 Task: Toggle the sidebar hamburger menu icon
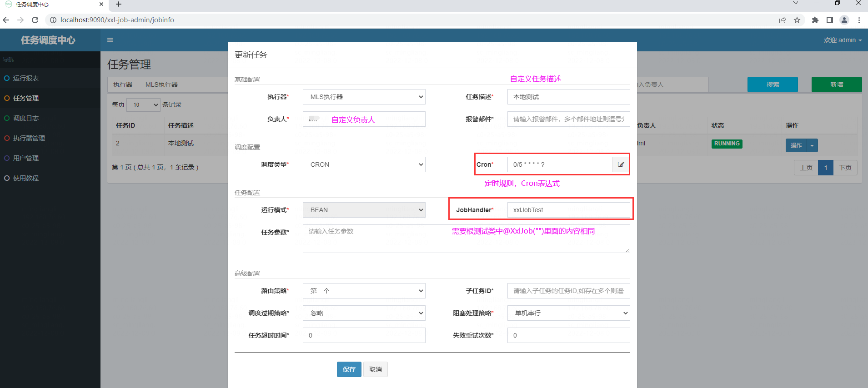(x=110, y=40)
